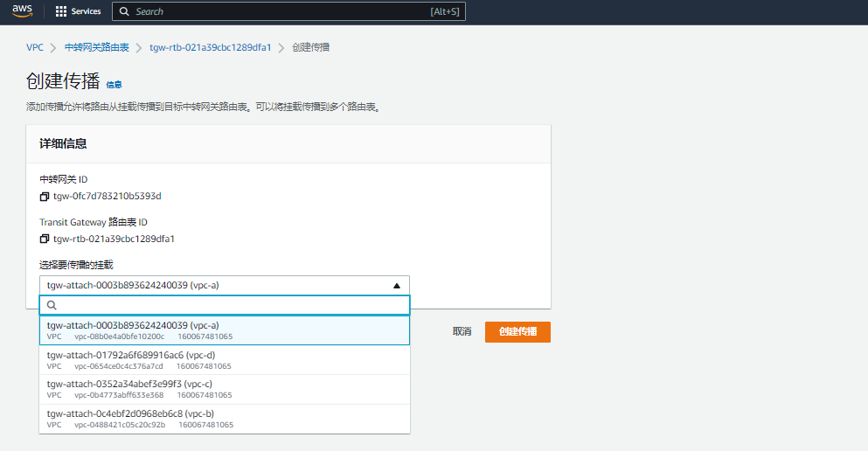Open tgw-rtb-021a39cbc1289dfa1 breadcrumb link

point(211,47)
